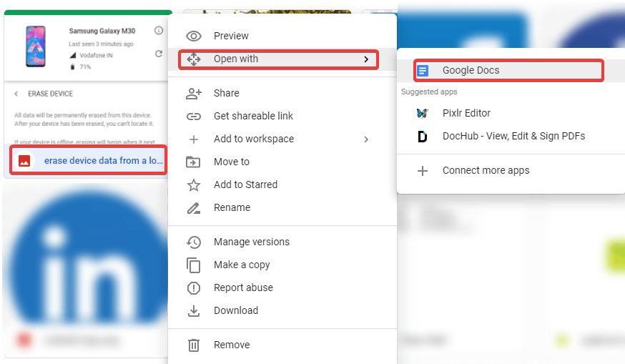Click the DocHub D logo icon
625x364 pixels.
[x=423, y=137]
